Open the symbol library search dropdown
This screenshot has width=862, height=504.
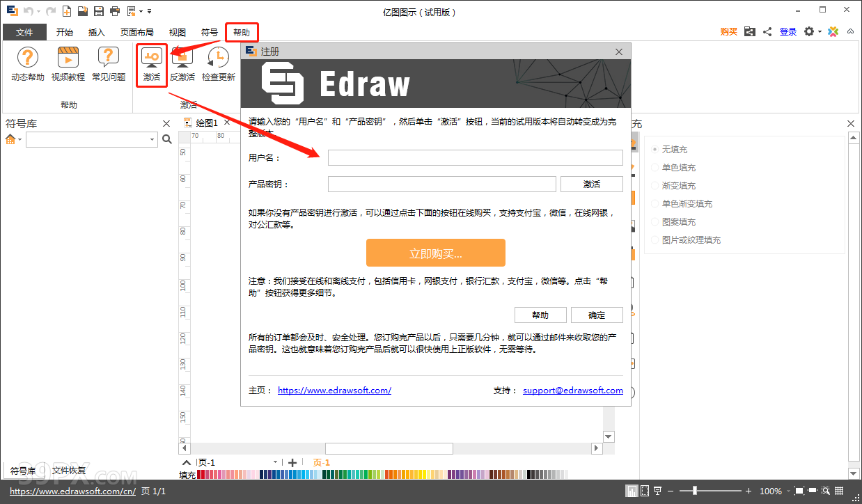point(152,140)
